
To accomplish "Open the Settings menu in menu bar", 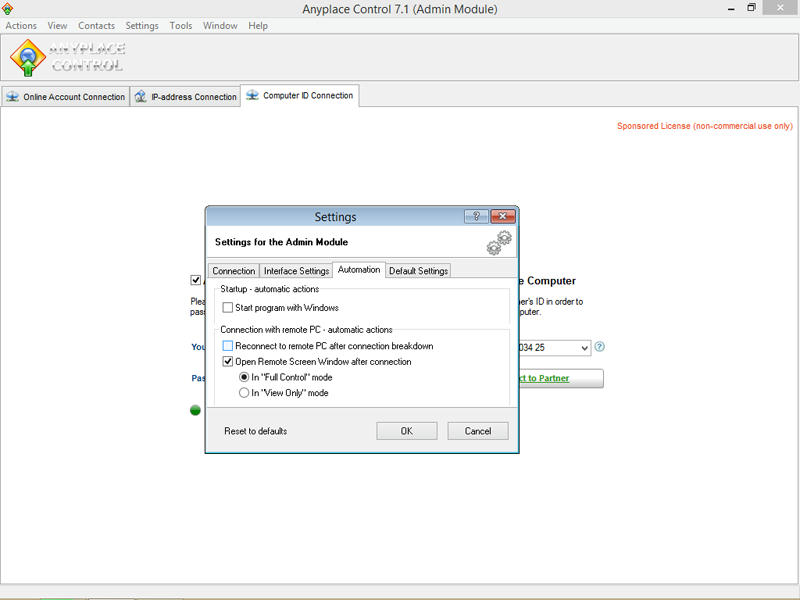I will (x=142, y=26).
